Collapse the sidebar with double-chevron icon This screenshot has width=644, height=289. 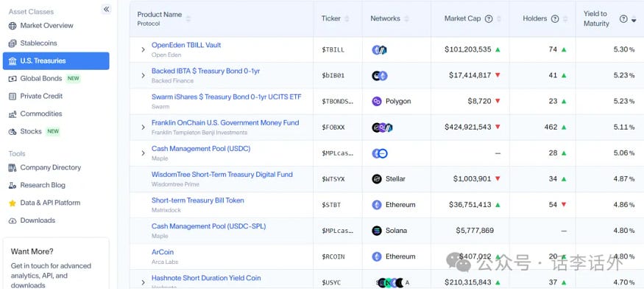[107, 9]
